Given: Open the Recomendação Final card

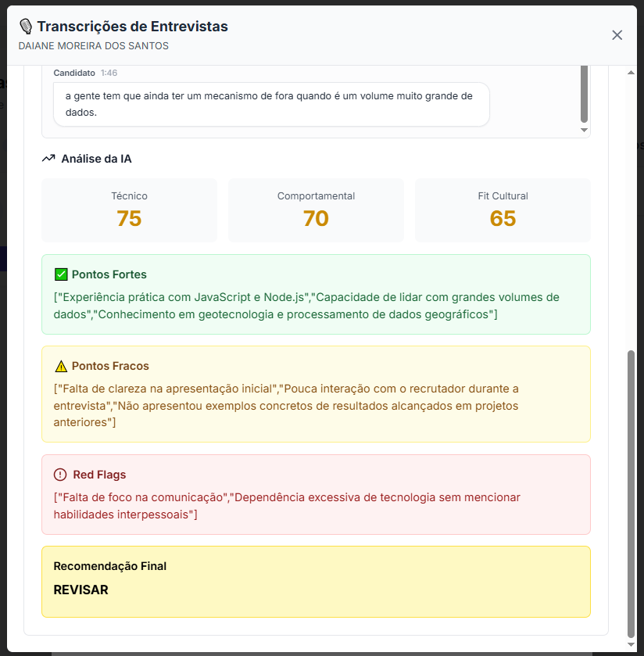Looking at the screenshot, I should [316, 580].
